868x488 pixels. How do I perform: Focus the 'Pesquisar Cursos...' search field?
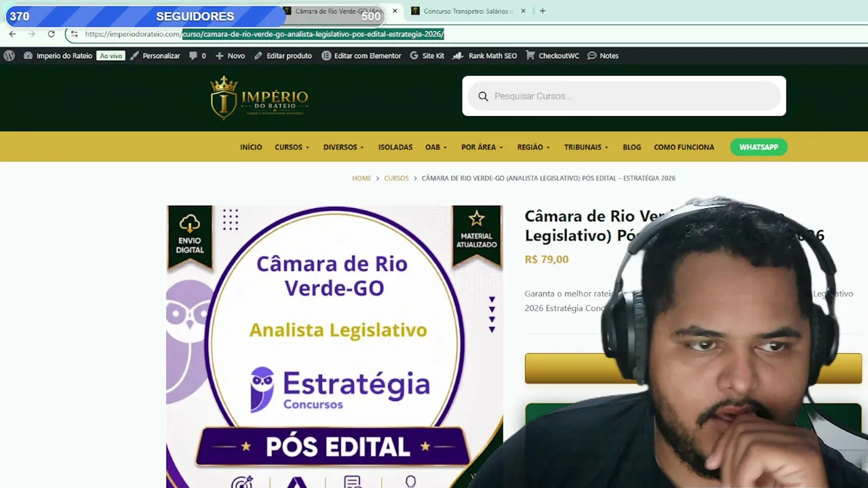point(624,96)
